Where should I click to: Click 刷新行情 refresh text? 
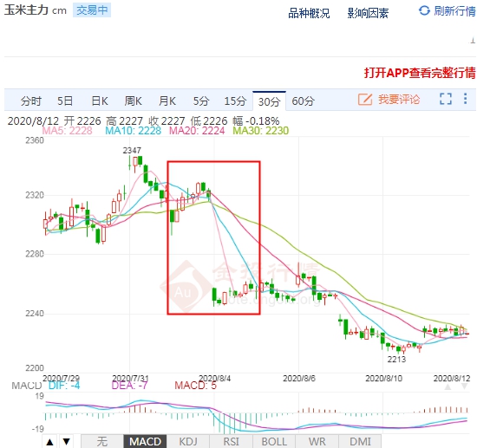click(454, 11)
